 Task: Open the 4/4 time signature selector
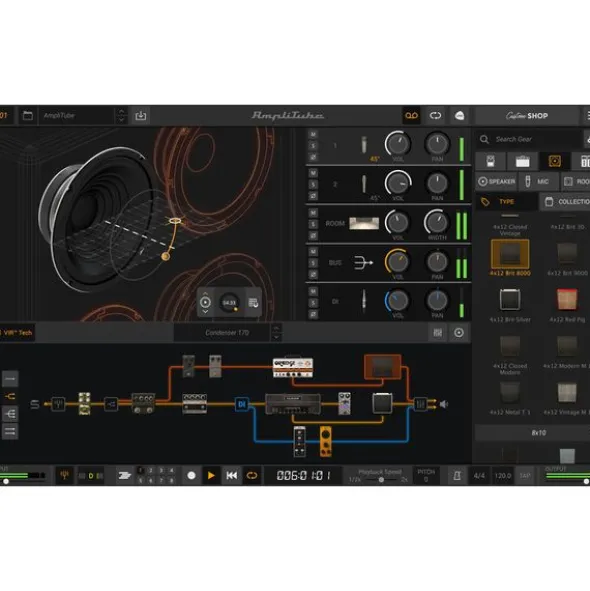[479, 476]
